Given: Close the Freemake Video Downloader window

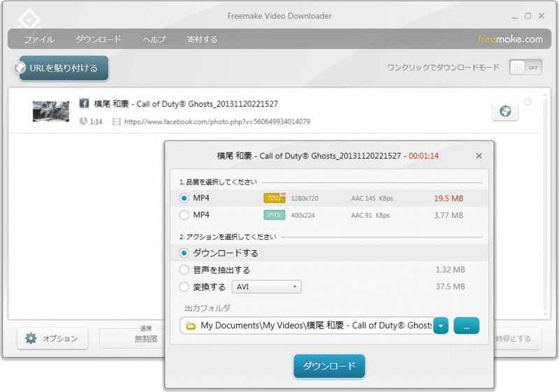Looking at the screenshot, I should 542,15.
